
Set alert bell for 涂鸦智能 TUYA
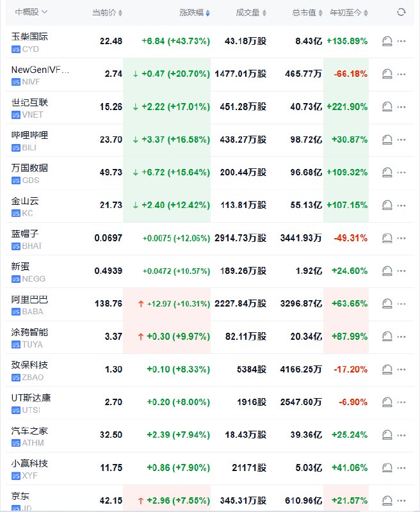[387, 337]
